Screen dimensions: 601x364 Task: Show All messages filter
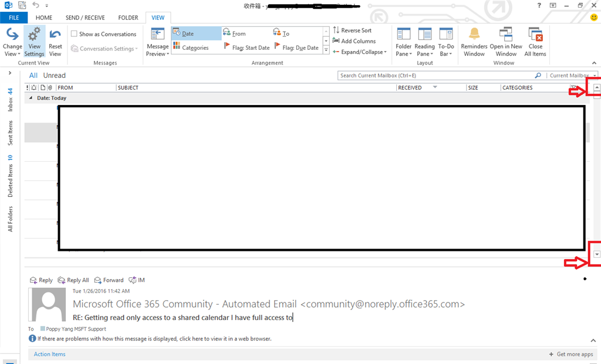point(33,76)
